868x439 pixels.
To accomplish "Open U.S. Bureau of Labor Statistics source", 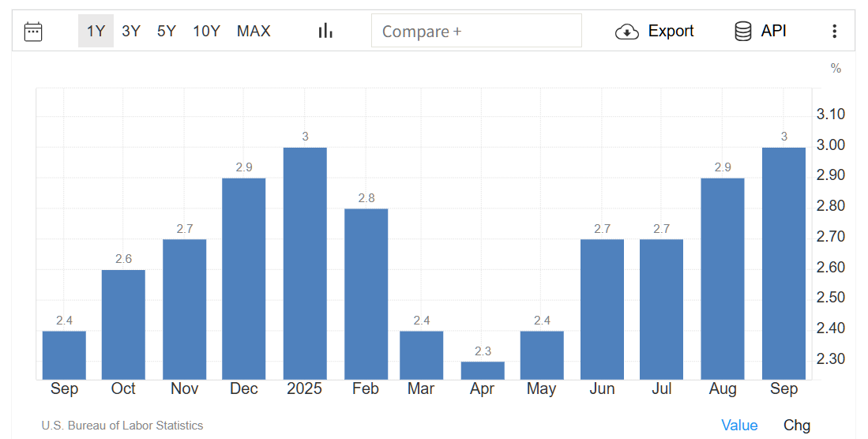I will pyautogui.click(x=122, y=426).
